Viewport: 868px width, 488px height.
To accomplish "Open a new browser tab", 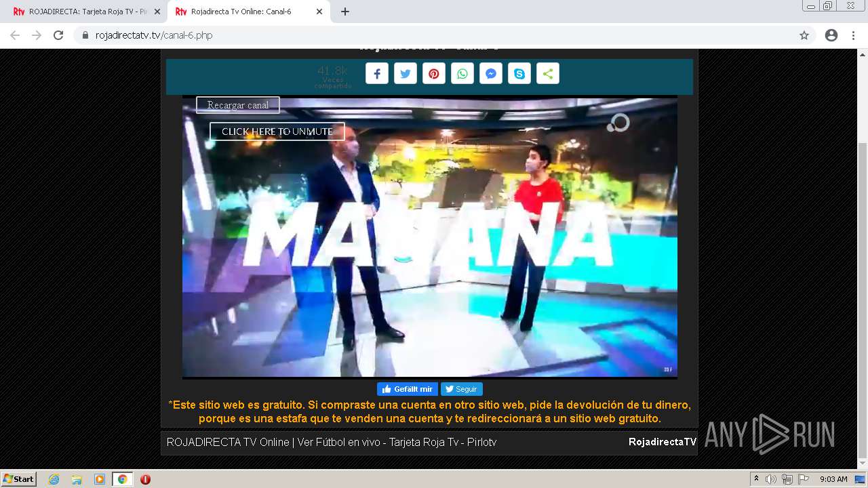I will 345,12.
